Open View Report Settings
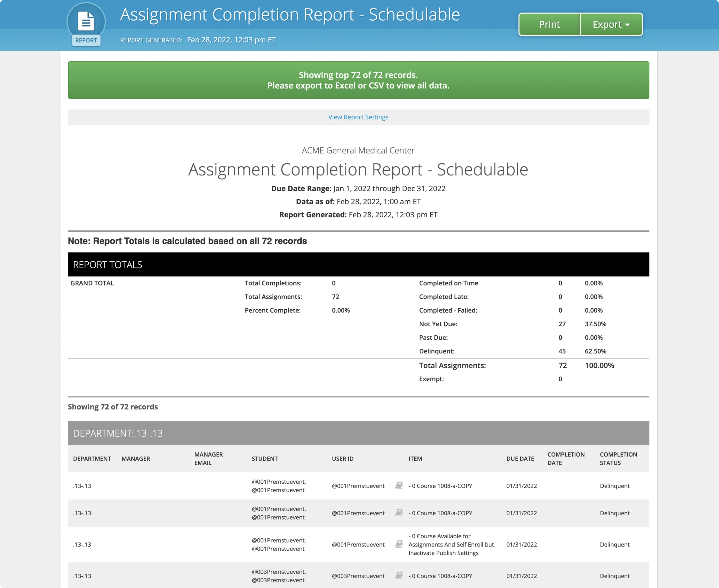The height and width of the screenshot is (588, 719). pos(358,117)
